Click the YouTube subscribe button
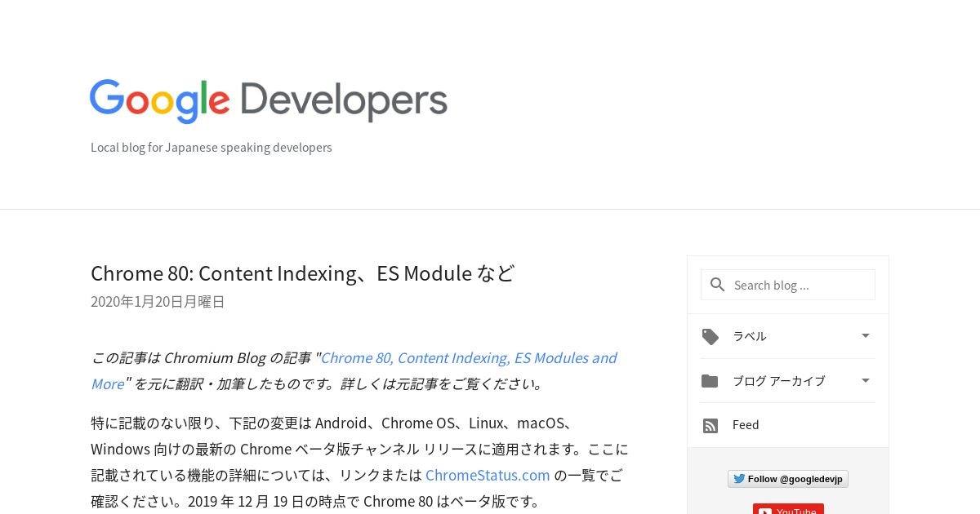The image size is (980, 514). [x=788, y=509]
